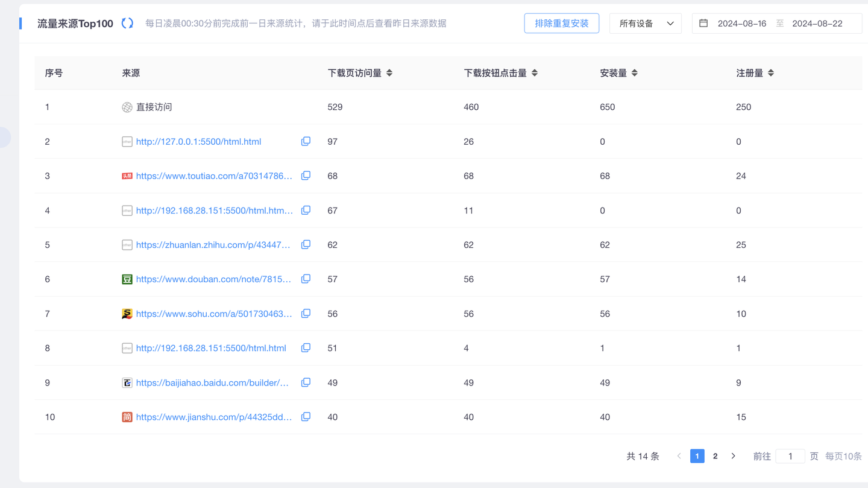Sort by 安装量 column

coord(634,73)
